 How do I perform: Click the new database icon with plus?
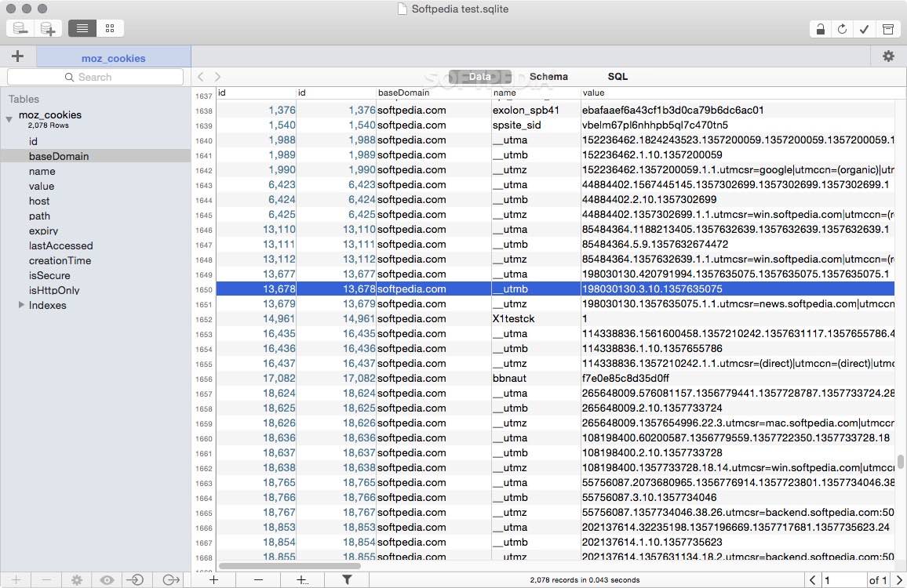[x=47, y=28]
